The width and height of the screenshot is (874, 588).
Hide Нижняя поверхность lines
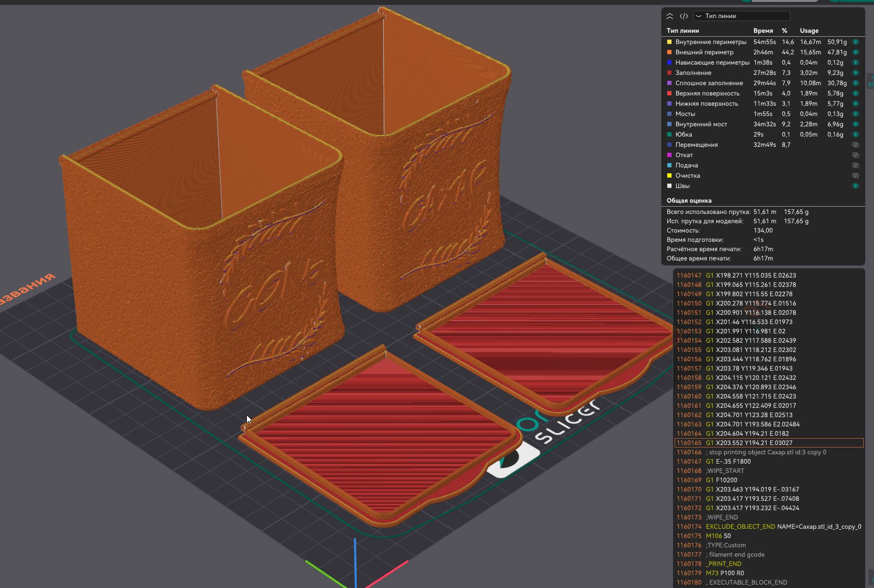click(x=856, y=104)
